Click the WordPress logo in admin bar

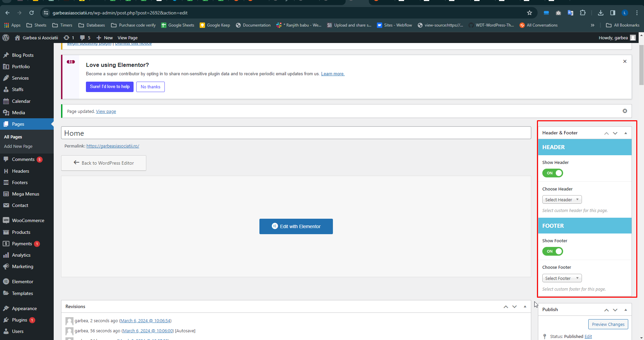point(6,38)
